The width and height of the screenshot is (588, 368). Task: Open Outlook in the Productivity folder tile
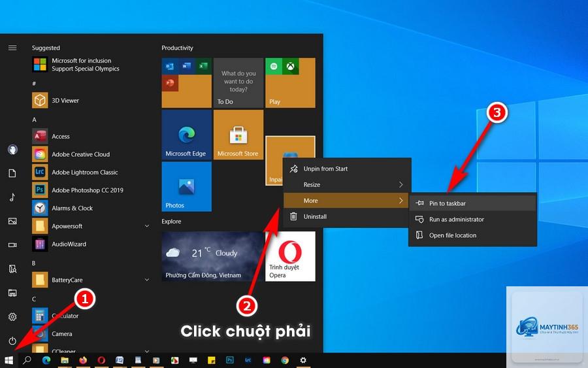click(x=170, y=67)
